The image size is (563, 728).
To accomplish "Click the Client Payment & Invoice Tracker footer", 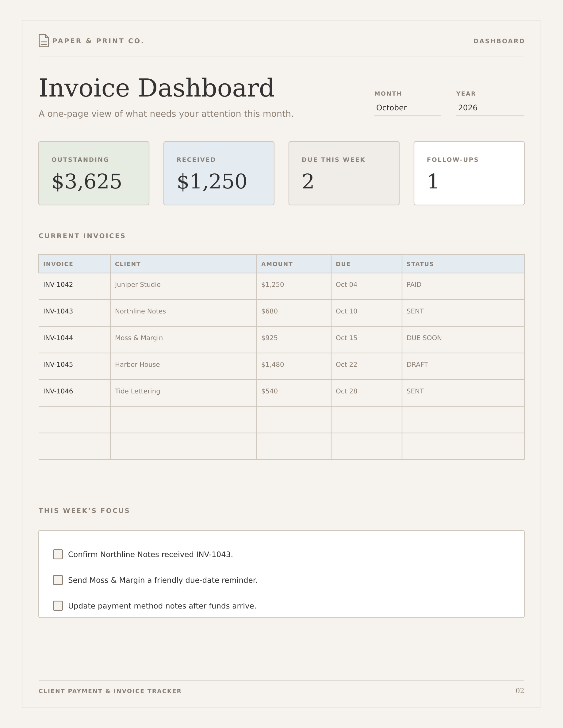I will click(x=110, y=691).
